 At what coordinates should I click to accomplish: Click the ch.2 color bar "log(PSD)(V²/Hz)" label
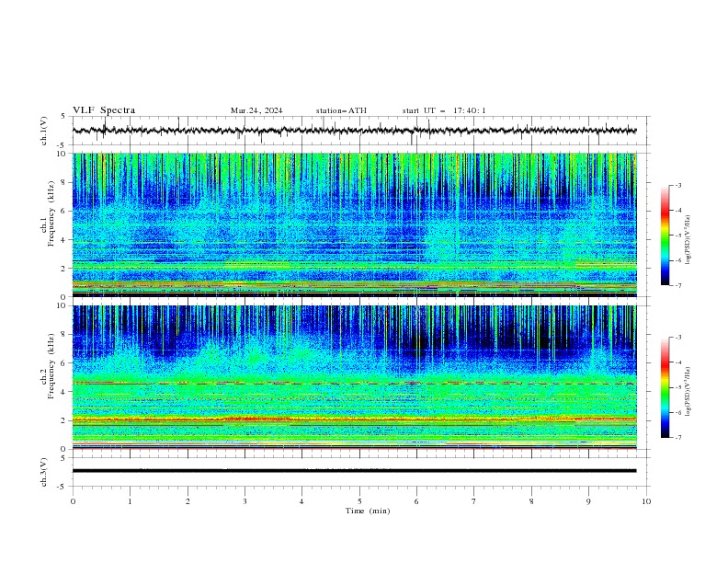tap(688, 392)
